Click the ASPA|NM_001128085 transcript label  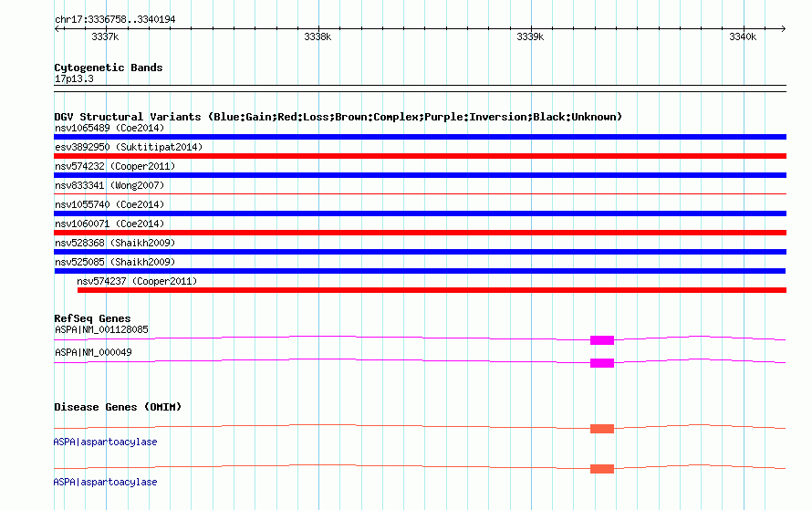(x=101, y=329)
